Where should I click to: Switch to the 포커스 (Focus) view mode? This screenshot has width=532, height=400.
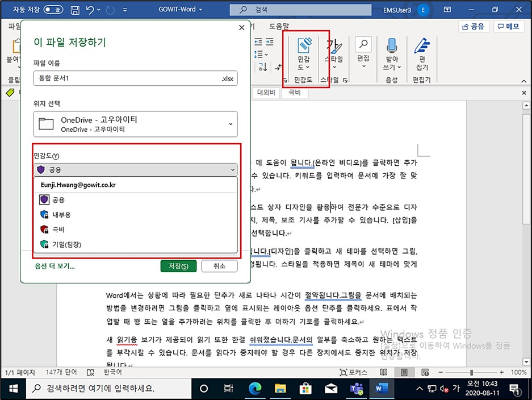coord(353,372)
